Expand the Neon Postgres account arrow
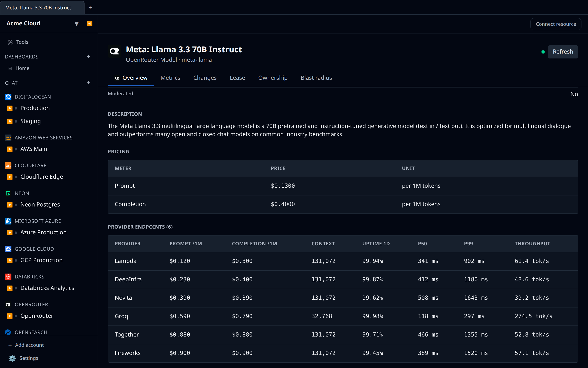The image size is (588, 368). pyautogui.click(x=10, y=205)
